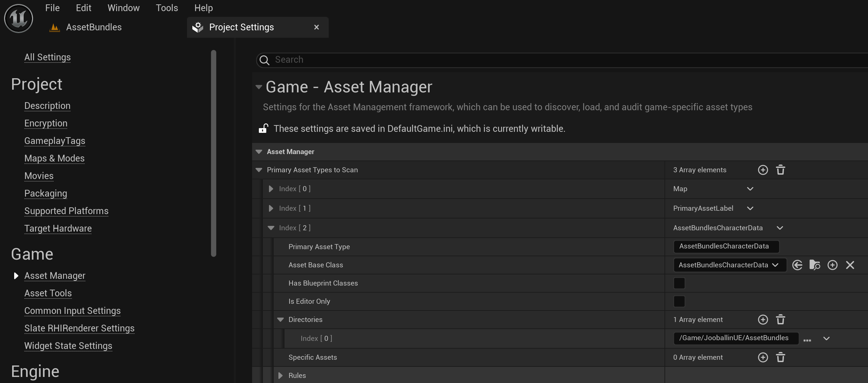Screen dimensions: 868x383
Task: Empty the Directories array via trash icon
Action: [x=781, y=319]
